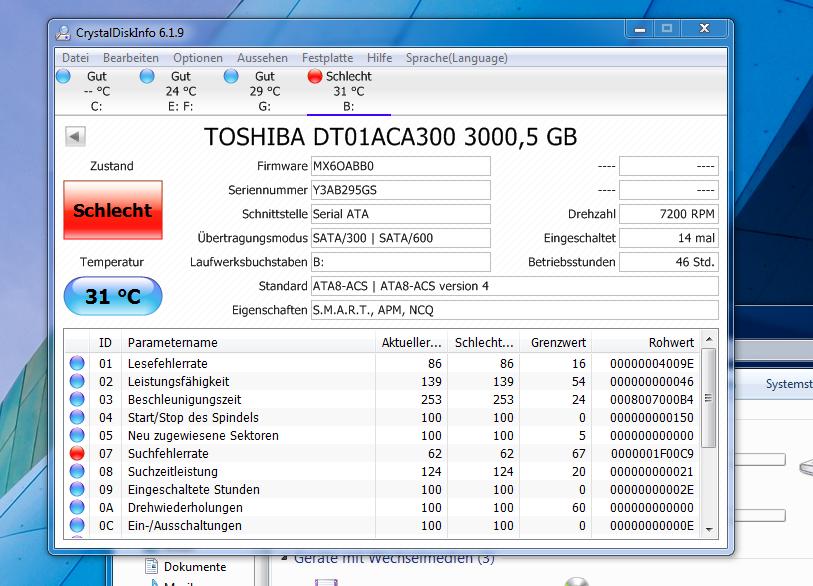Select the Neu zugewiesene Sektoren row name
Image resolution: width=813 pixels, height=586 pixels.
[203, 436]
